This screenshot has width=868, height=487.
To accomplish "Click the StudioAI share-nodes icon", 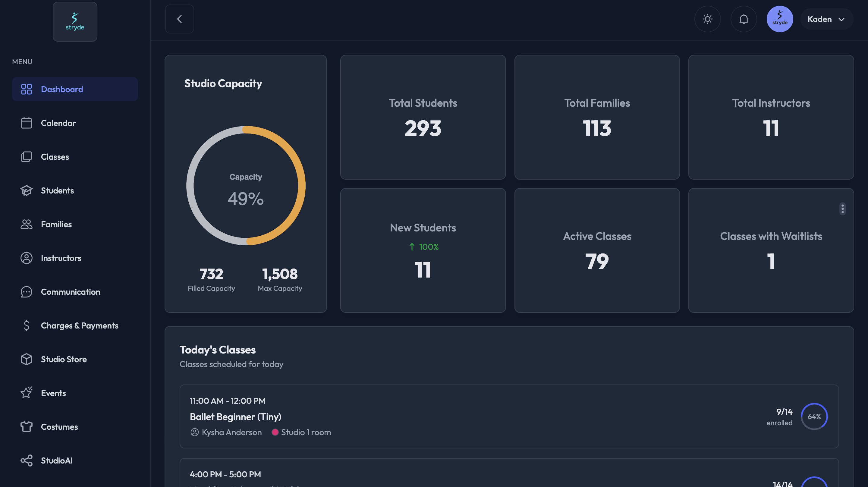I will point(26,460).
